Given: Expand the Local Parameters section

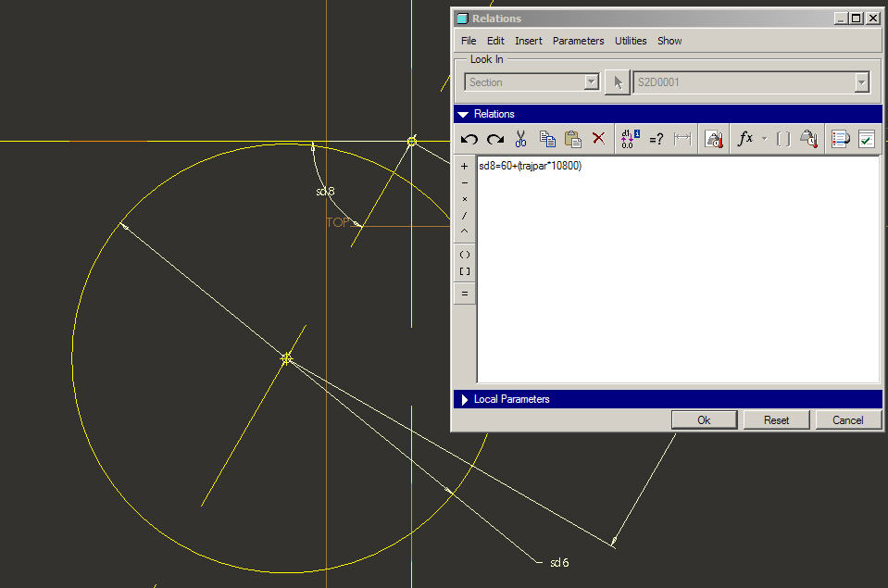Looking at the screenshot, I should (465, 399).
